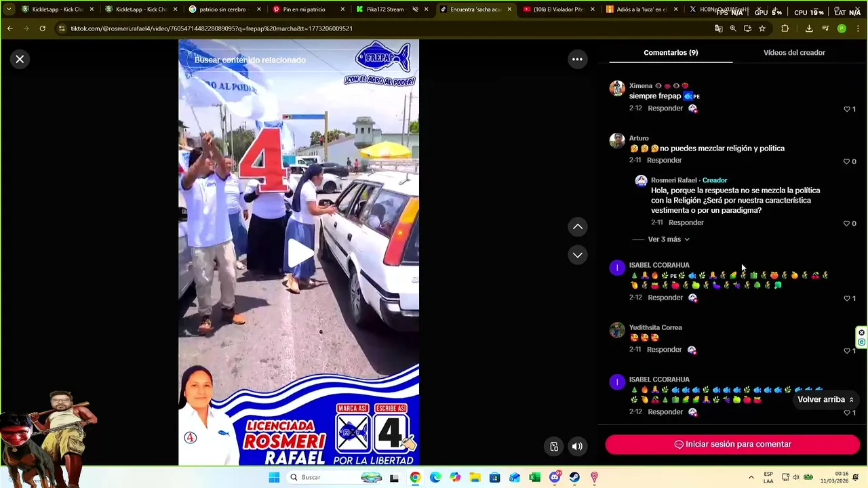
Task: Open the Chrome tab search chevron
Action: [9, 9]
